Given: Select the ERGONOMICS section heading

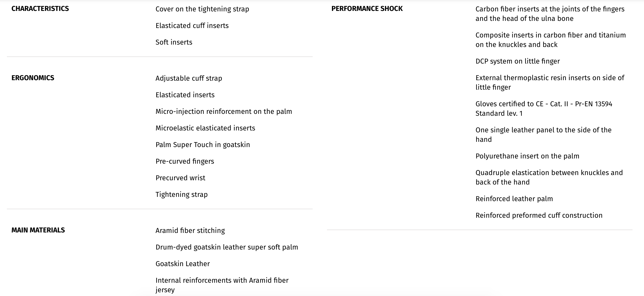Looking at the screenshot, I should 33,78.
